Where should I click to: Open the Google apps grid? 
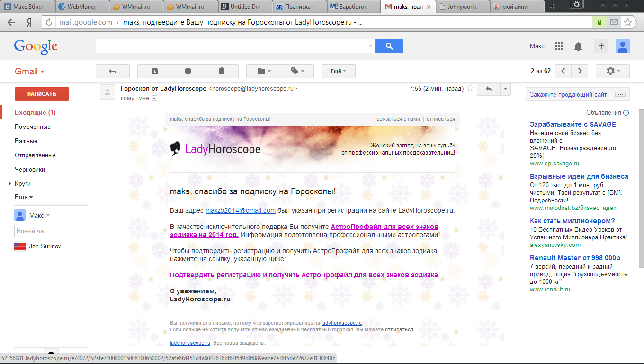559,46
